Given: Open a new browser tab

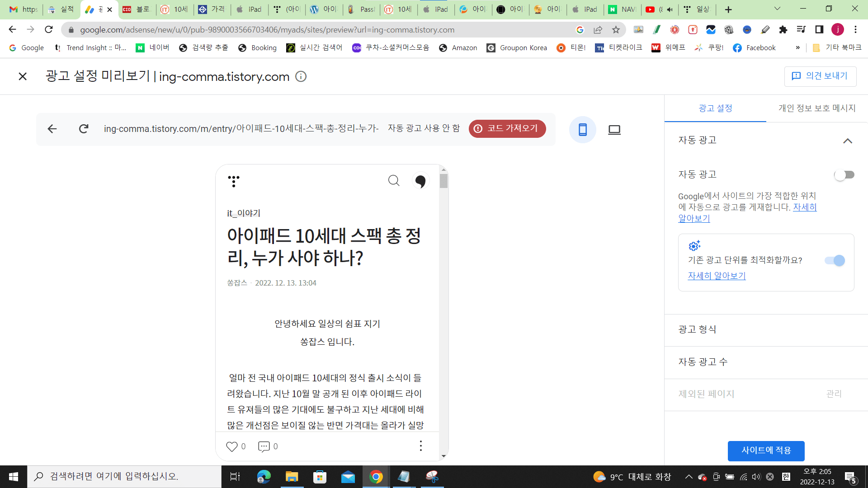Looking at the screenshot, I should [728, 9].
